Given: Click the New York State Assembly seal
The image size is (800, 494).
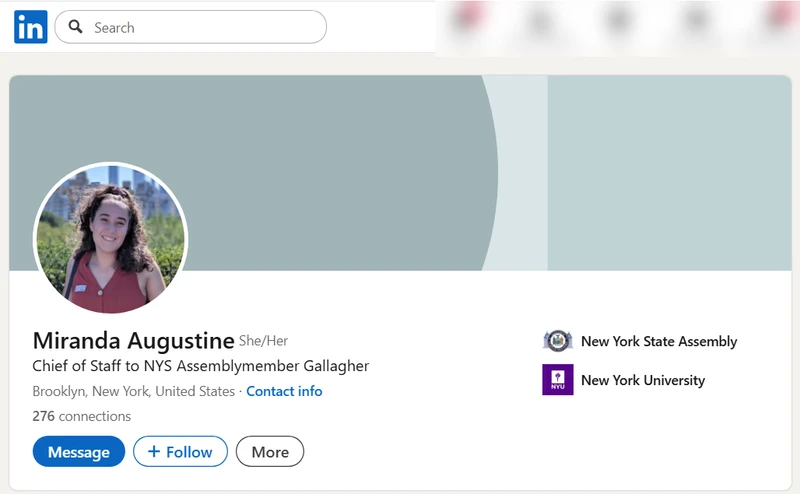Looking at the screenshot, I should pyautogui.click(x=557, y=341).
